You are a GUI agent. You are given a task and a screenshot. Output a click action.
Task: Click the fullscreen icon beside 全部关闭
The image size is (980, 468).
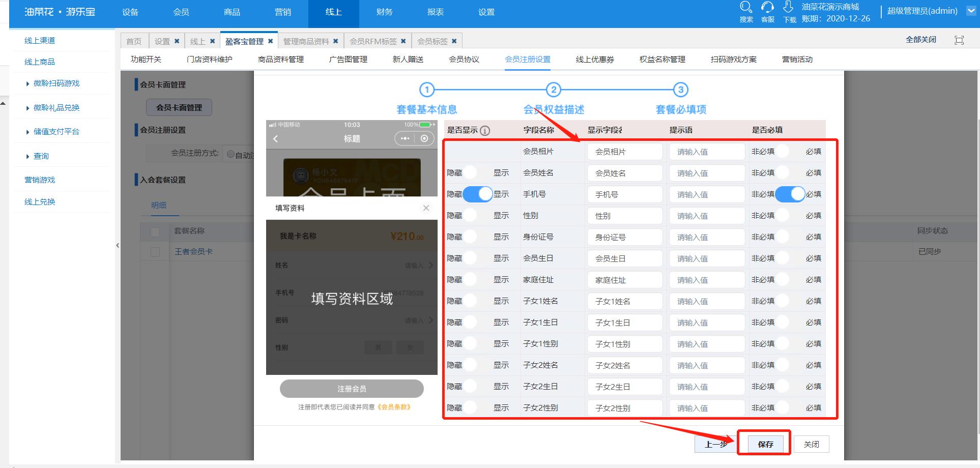click(x=959, y=40)
